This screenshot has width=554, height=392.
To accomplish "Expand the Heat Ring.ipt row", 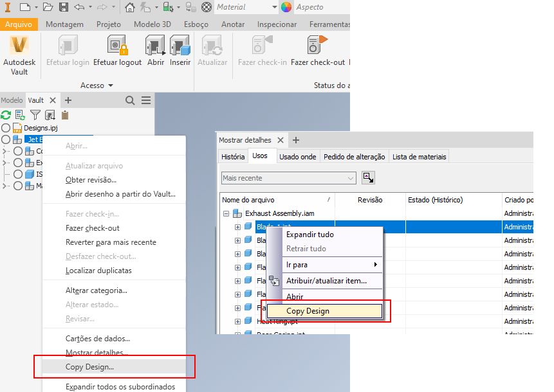I will 238,321.
